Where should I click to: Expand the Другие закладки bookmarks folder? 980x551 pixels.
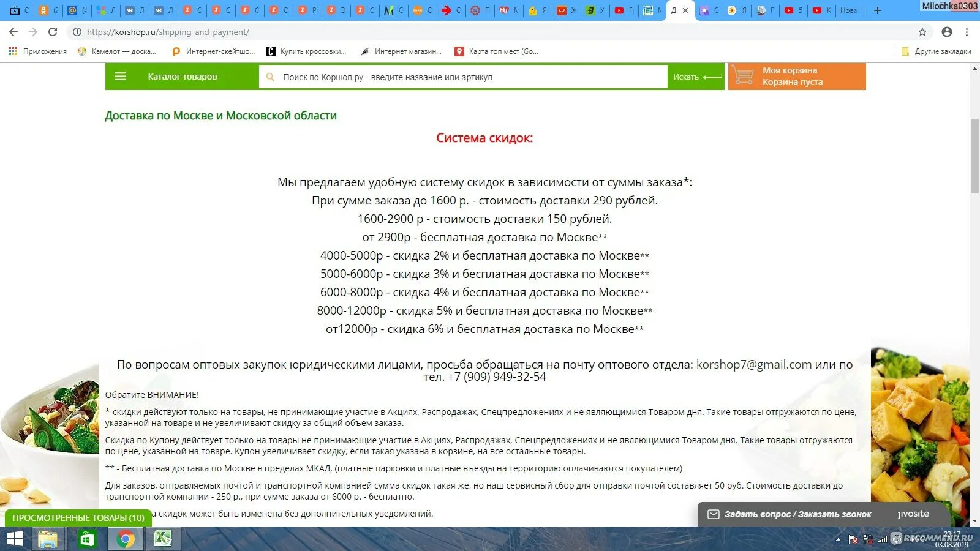(936, 51)
